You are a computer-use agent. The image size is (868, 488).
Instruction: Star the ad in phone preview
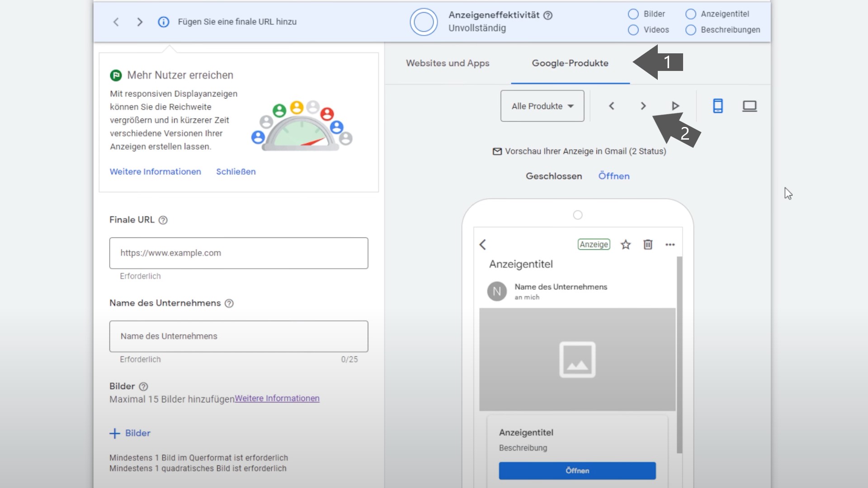pos(626,244)
